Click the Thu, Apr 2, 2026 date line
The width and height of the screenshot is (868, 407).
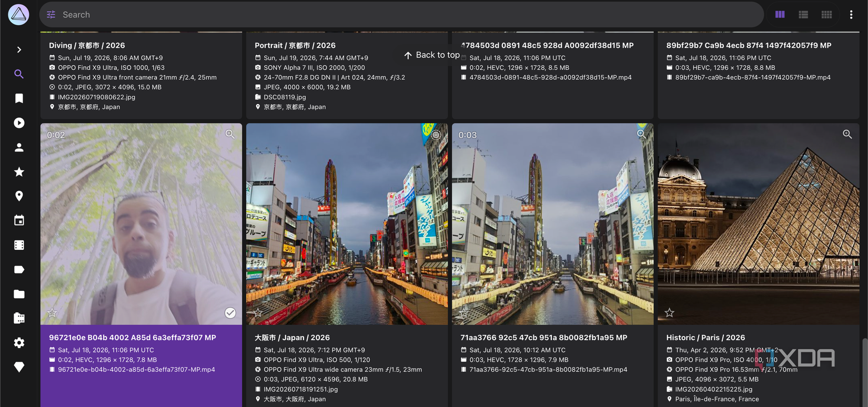click(726, 350)
